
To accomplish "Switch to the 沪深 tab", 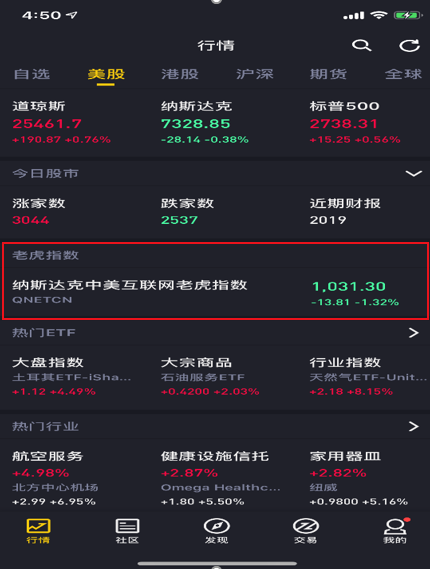I will [x=254, y=74].
